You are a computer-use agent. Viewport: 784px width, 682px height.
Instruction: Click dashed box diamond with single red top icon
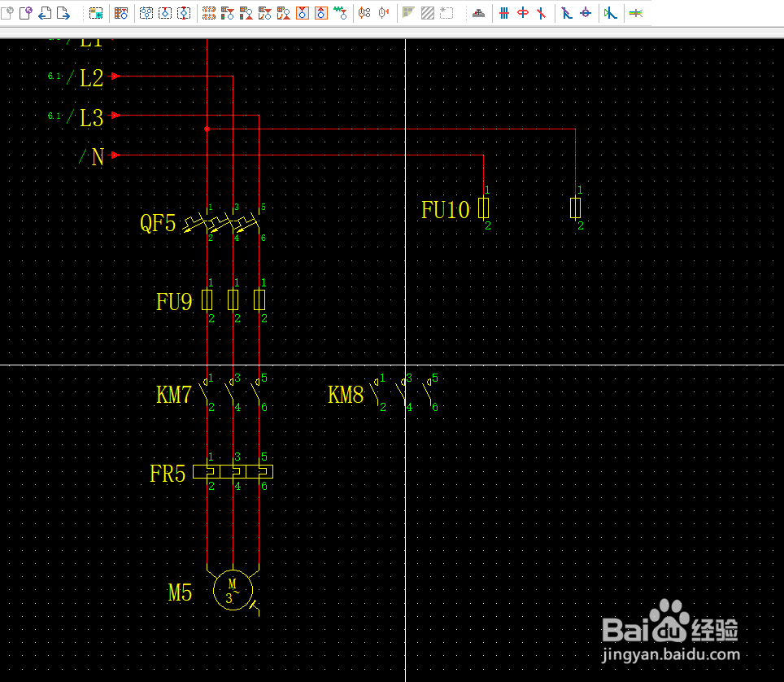[165, 13]
